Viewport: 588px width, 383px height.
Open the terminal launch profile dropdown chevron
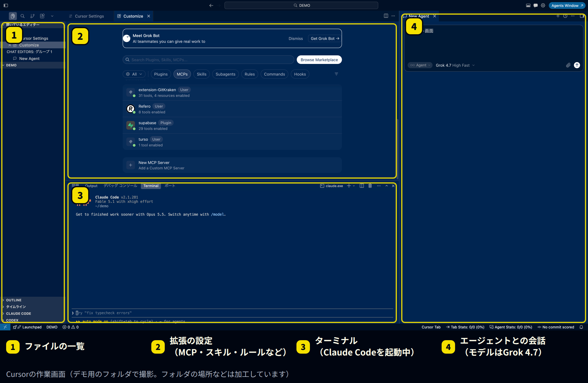tap(354, 186)
